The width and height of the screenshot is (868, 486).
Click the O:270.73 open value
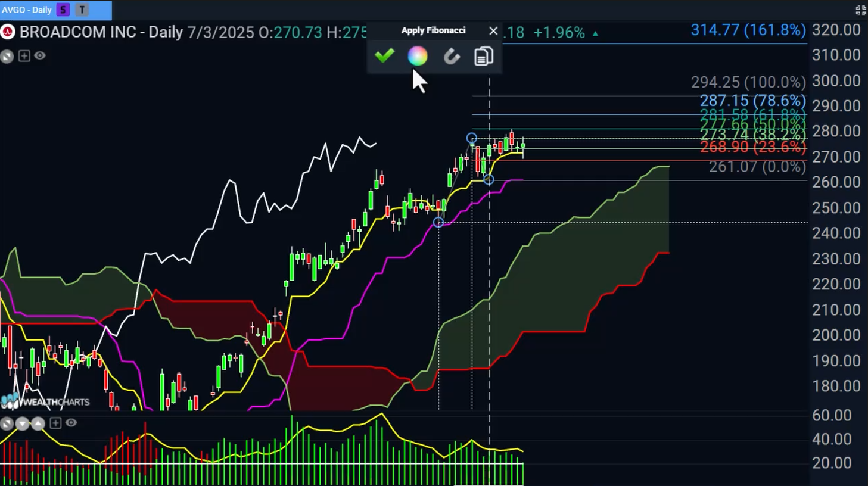point(290,32)
